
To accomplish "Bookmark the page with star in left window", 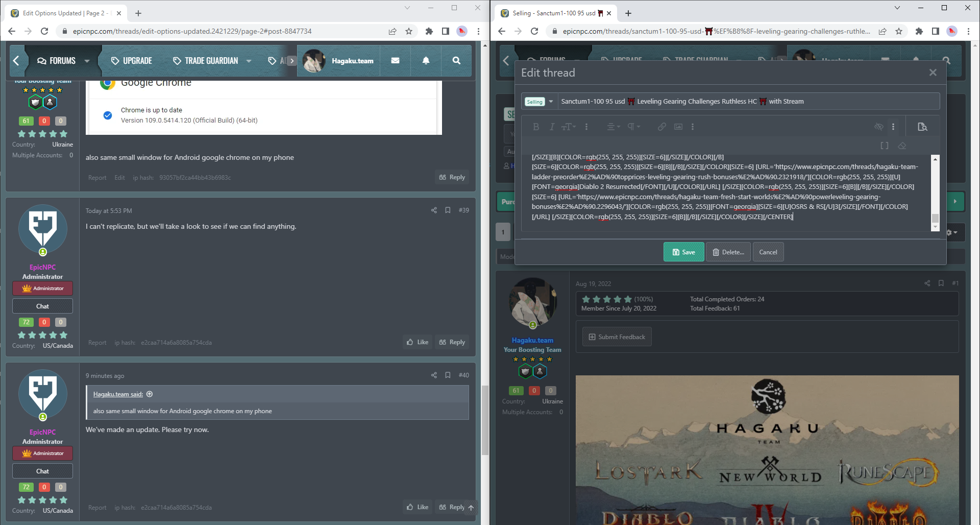I will coord(409,31).
